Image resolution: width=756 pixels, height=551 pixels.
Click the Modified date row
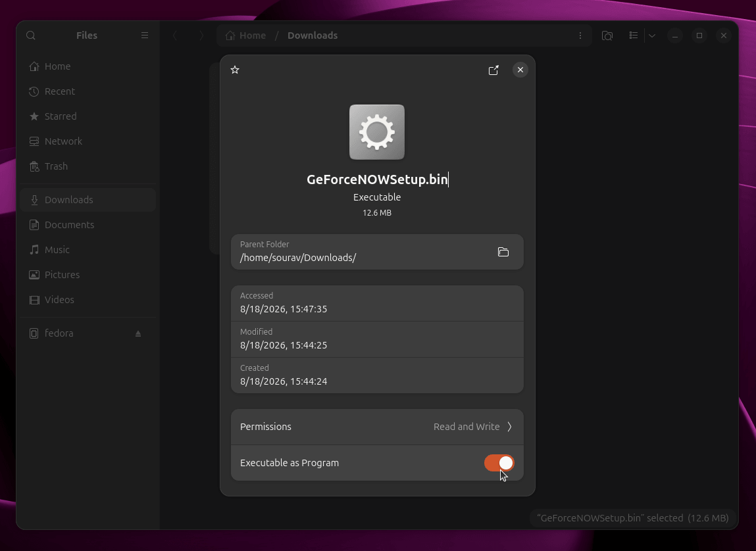pos(377,339)
